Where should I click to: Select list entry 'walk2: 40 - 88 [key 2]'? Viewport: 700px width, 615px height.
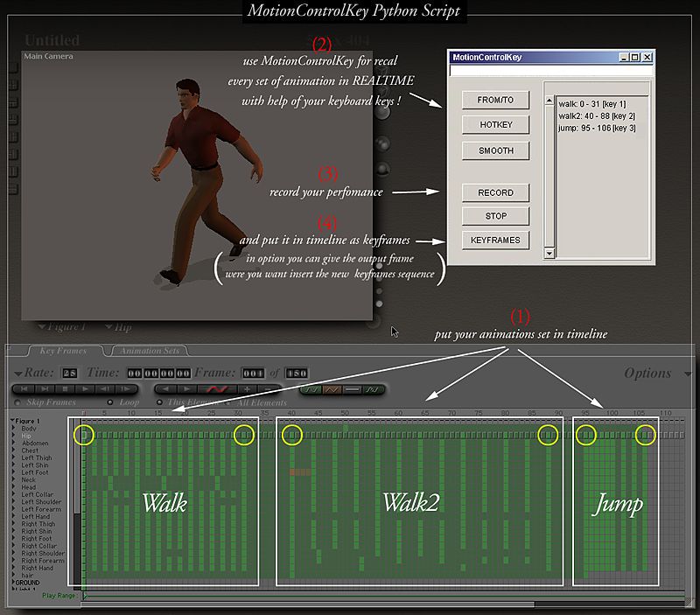pyautogui.click(x=597, y=116)
